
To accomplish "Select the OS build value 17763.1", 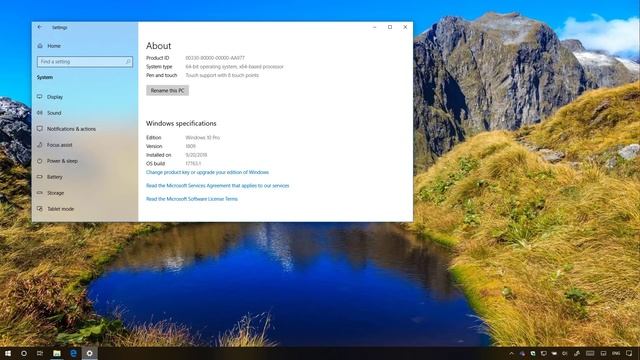I will click(x=193, y=164).
